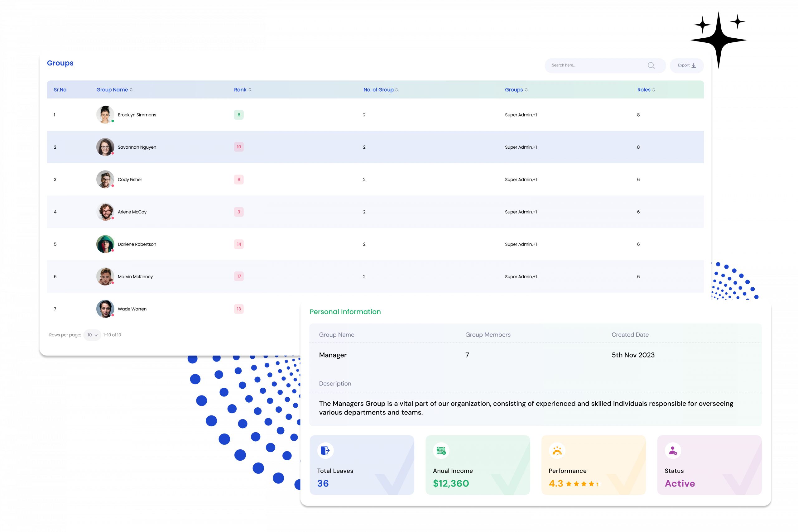This screenshot has width=798, height=532.
Task: Click Wade Warren's avatar
Action: click(x=105, y=309)
